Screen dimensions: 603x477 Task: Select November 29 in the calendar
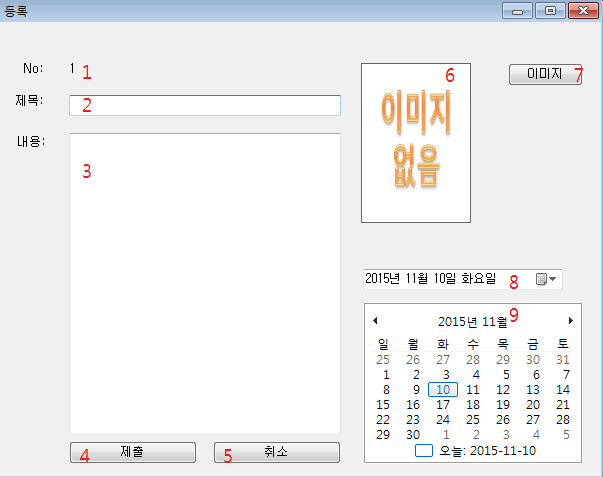[383, 434]
